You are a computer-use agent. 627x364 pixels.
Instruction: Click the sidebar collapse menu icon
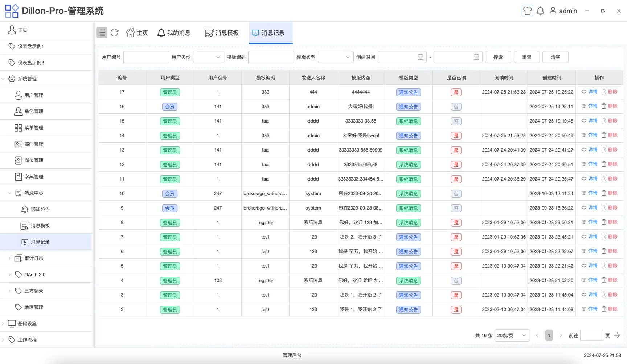tap(102, 33)
